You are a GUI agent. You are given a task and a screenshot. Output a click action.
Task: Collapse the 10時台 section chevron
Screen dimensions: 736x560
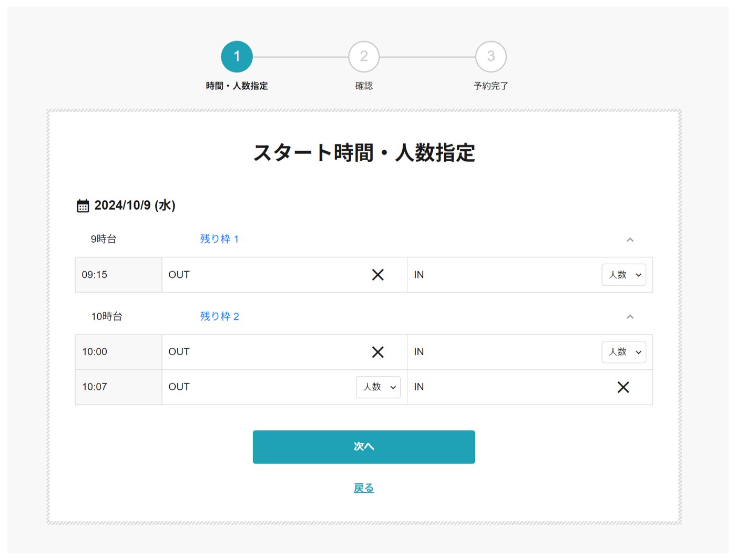[630, 317]
